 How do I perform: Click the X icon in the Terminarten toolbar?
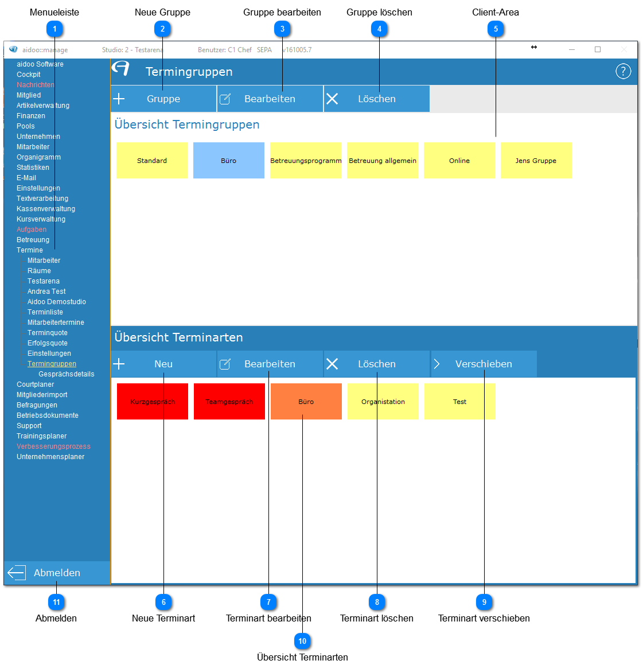click(x=332, y=364)
